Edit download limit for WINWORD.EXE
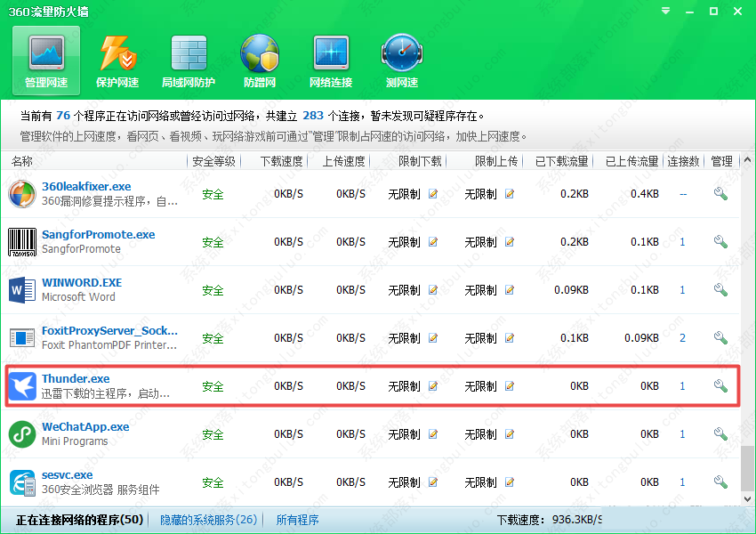This screenshot has height=534, width=756. point(433,290)
